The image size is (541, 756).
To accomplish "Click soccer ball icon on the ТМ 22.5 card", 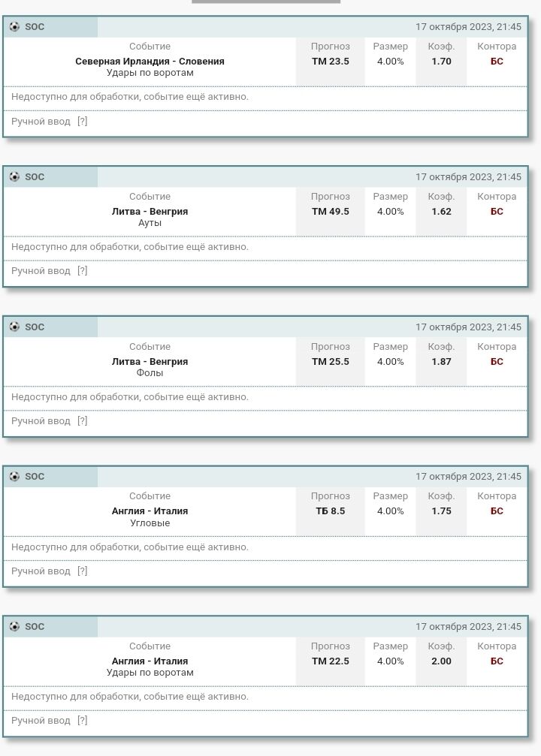I will click(x=14, y=627).
